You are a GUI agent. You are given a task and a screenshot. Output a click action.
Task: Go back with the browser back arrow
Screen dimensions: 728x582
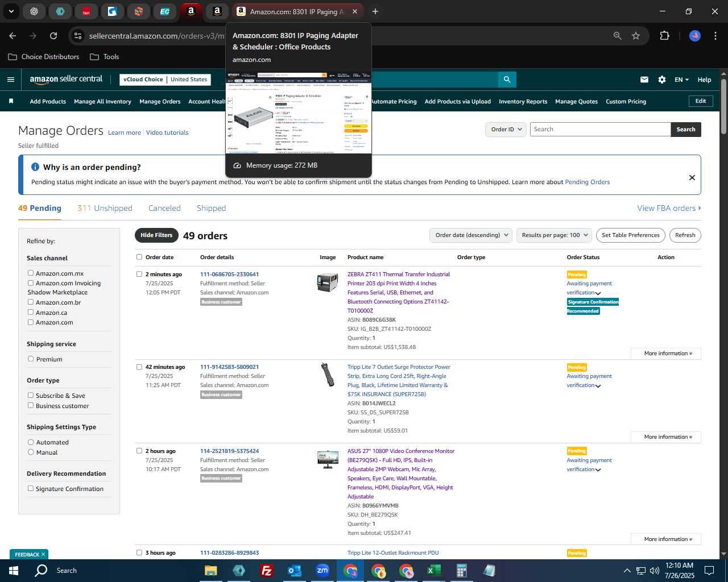coord(13,36)
